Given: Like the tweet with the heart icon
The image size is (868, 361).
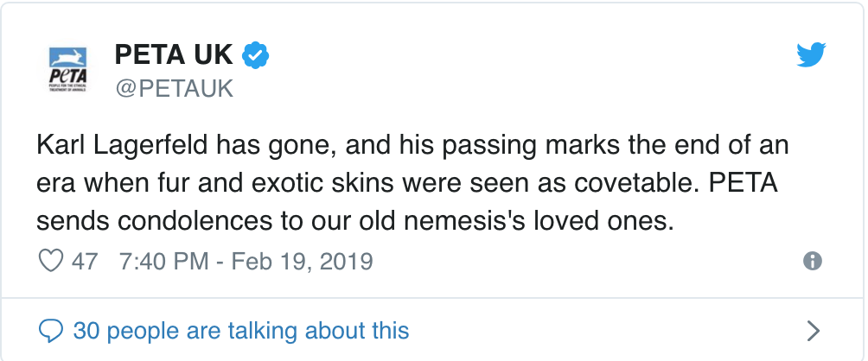Looking at the screenshot, I should click(50, 260).
